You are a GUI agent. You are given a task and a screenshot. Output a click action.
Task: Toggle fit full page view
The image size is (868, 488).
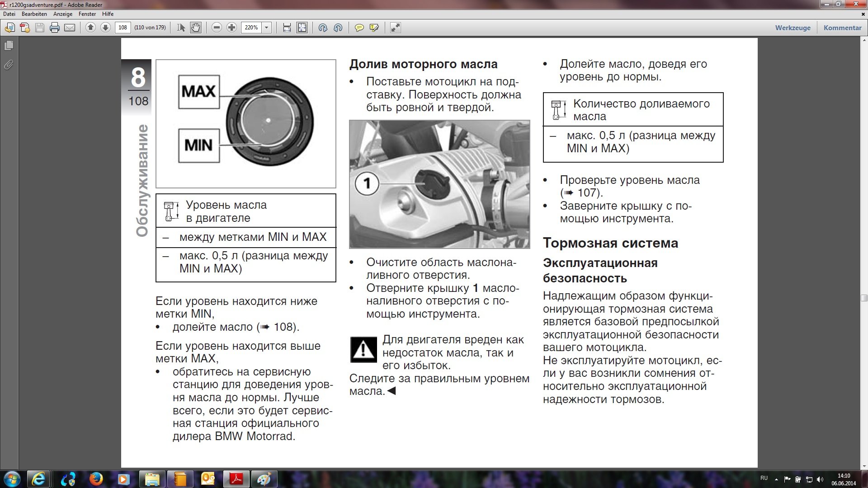[302, 28]
